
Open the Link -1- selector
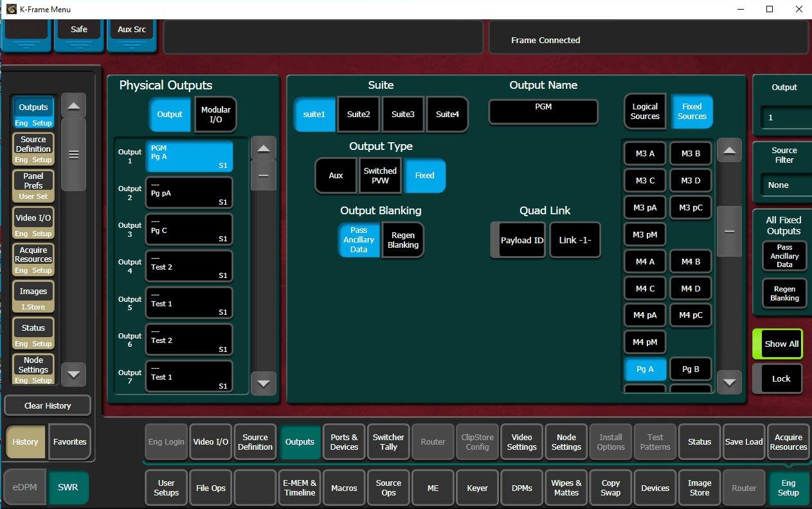point(575,240)
